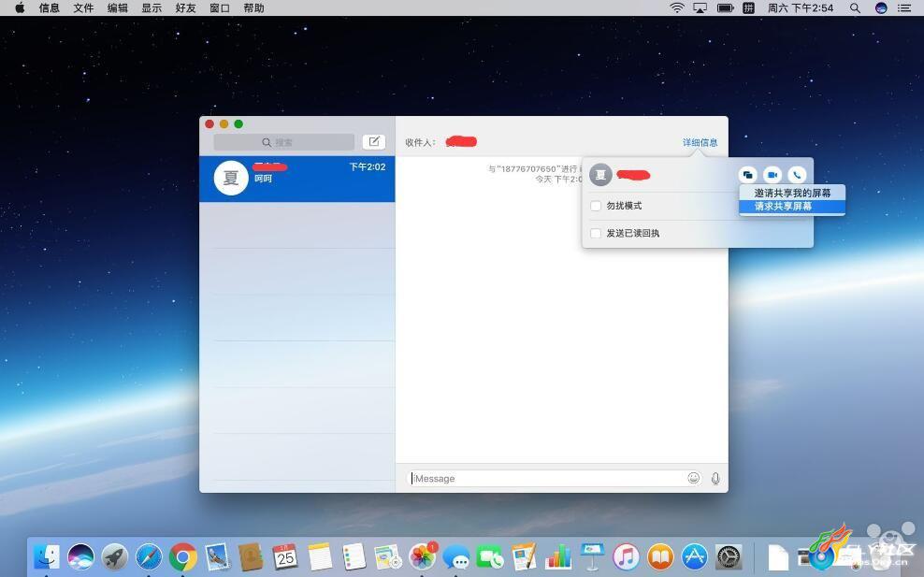Image resolution: width=924 pixels, height=577 pixels.
Task: Open System Preferences gear in dock
Action: [729, 556]
